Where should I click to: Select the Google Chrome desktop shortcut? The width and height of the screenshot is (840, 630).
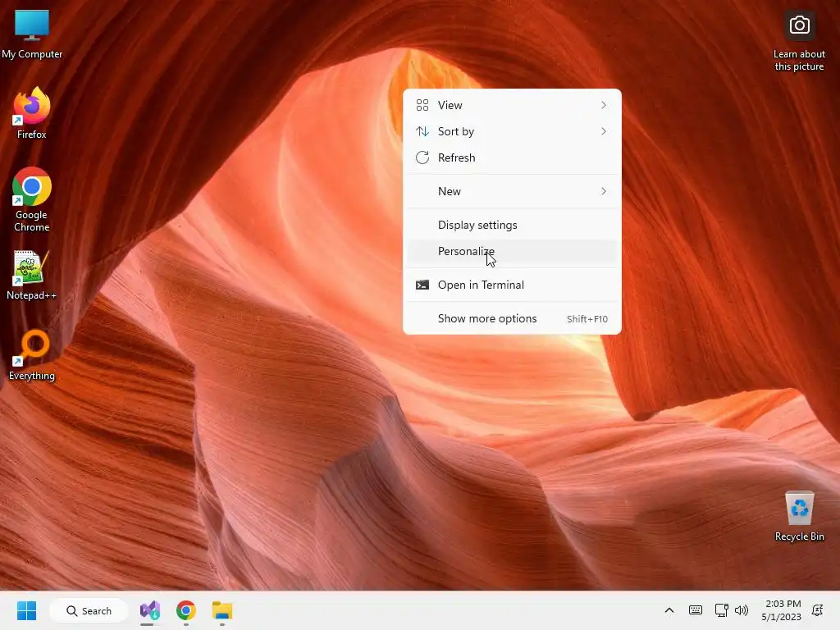32,199
